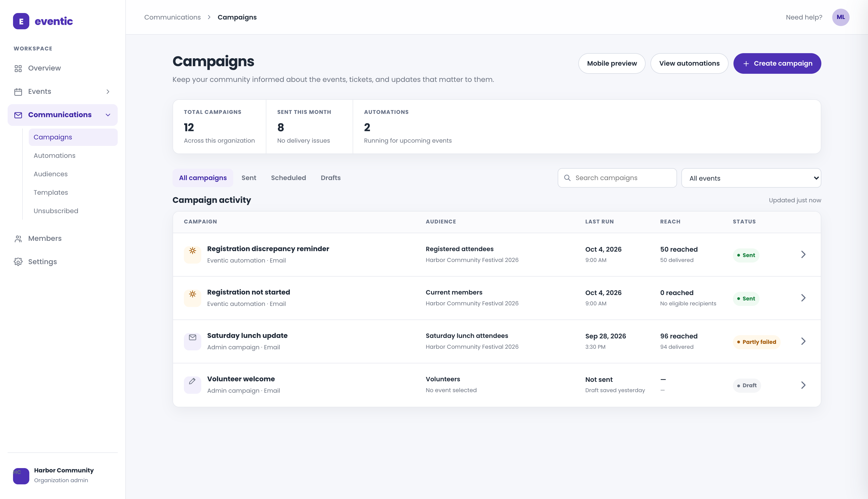Open Automations in the sidebar

73,156
